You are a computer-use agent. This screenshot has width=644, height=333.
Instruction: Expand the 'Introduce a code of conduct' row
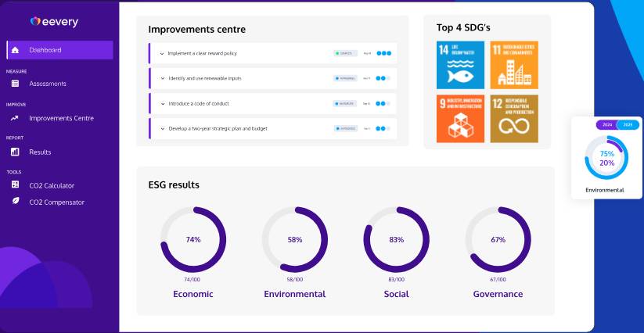pyautogui.click(x=162, y=104)
